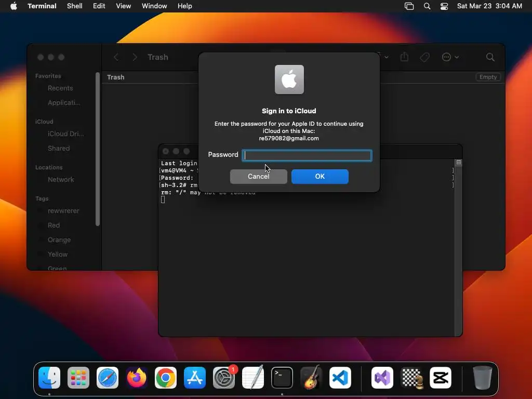Screen dimensions: 532x399
Task: Open Control Center in menu bar
Action: pos(444,6)
